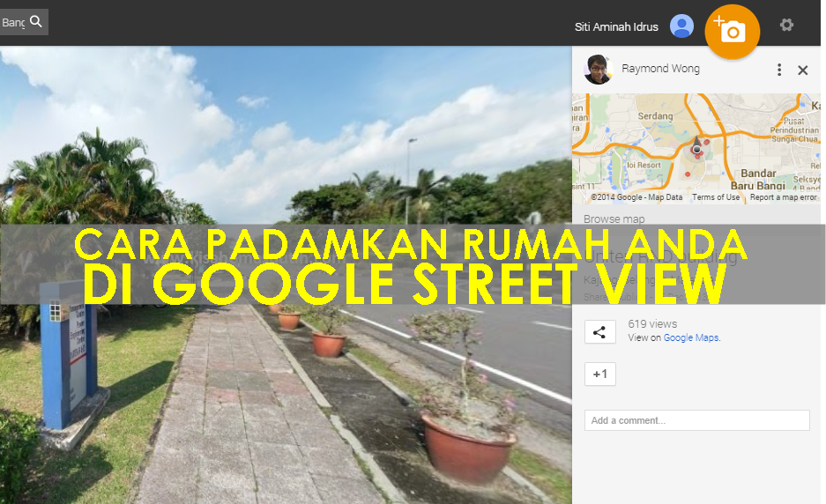Click the +1 button

(x=599, y=374)
